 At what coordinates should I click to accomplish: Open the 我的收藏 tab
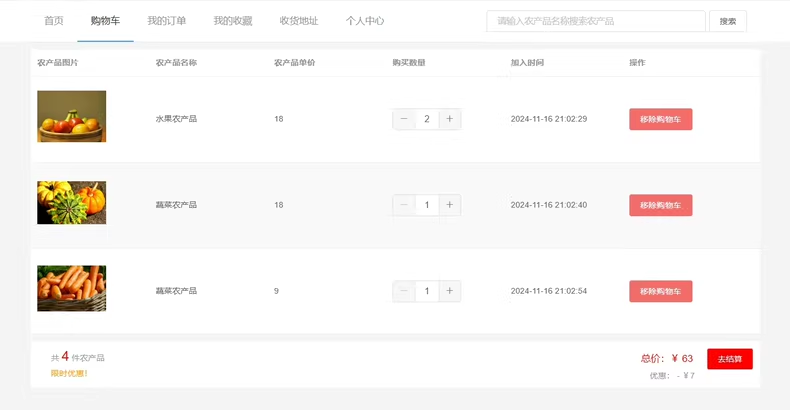pos(233,21)
